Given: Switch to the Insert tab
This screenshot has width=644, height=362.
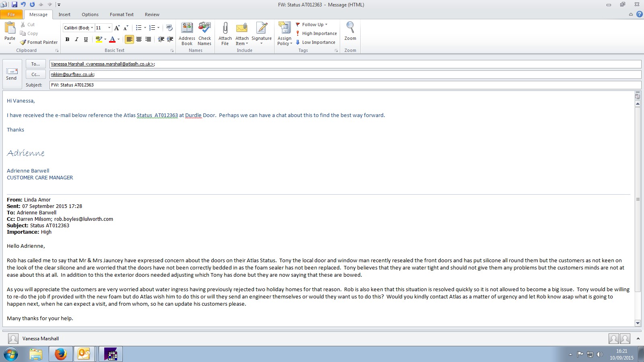Looking at the screenshot, I should pos(64,14).
